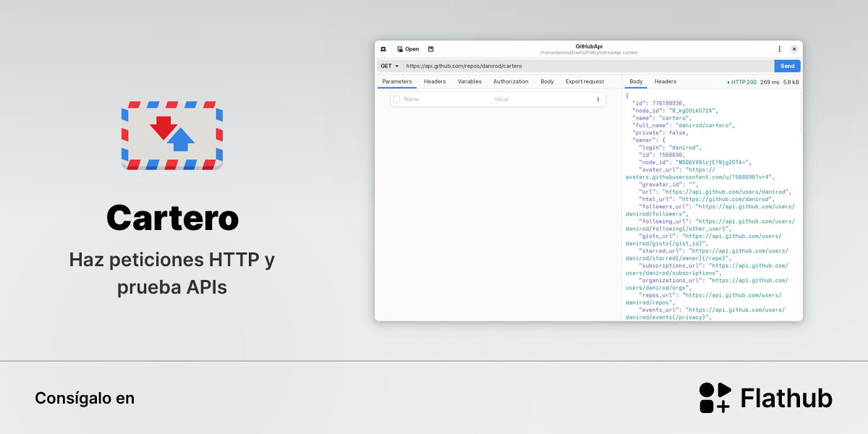Click the Cartero mail envelope app icon
The image size is (868, 434).
pos(172,135)
